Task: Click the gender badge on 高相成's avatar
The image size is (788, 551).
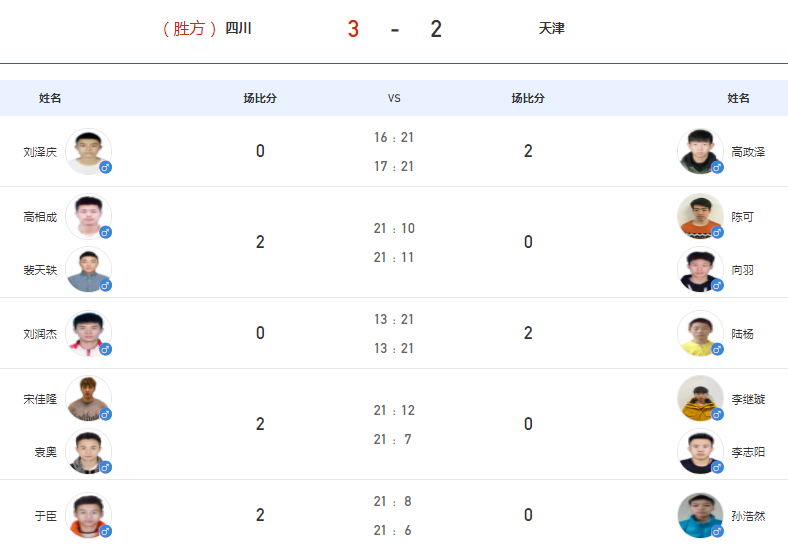Action: [106, 232]
